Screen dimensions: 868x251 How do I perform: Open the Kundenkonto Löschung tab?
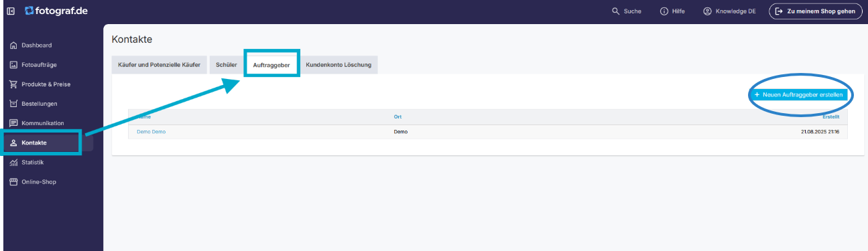338,65
